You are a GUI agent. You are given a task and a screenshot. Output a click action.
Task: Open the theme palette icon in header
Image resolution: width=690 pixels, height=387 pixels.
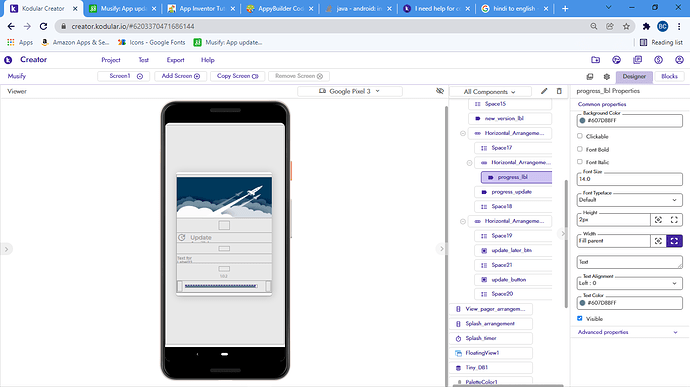[x=617, y=60]
